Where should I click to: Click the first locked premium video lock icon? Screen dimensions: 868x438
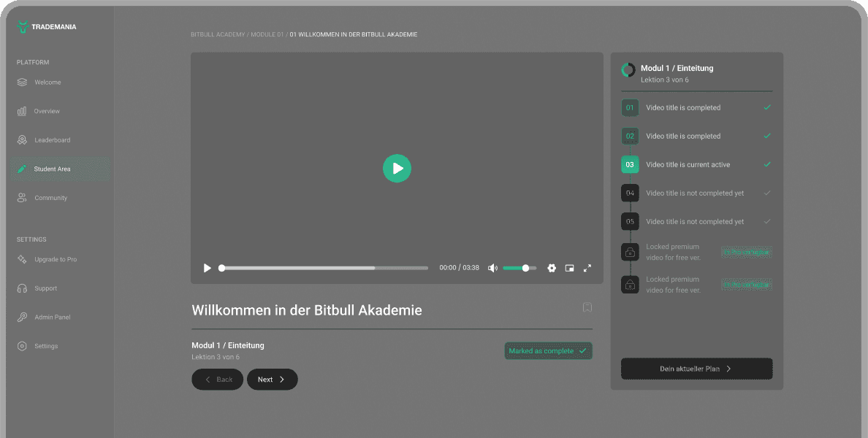pyautogui.click(x=630, y=252)
